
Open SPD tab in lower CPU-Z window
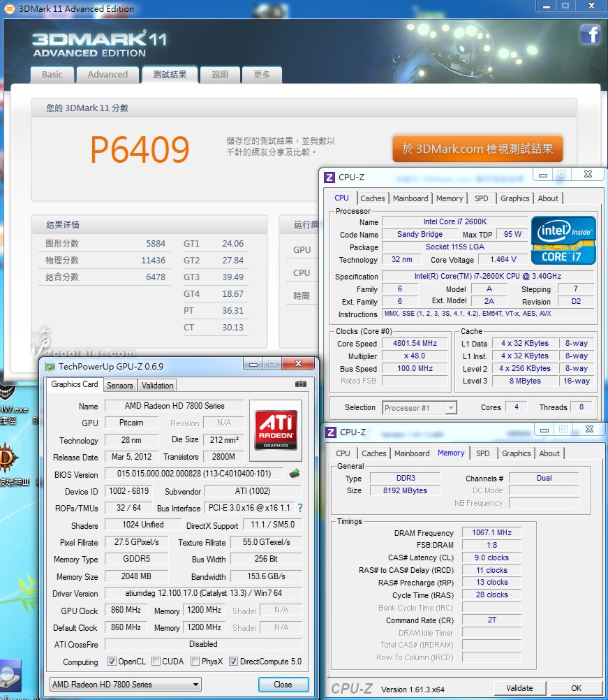482,453
